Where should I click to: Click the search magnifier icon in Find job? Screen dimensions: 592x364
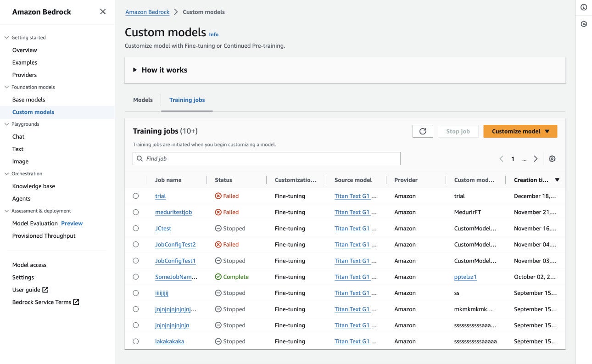[140, 159]
